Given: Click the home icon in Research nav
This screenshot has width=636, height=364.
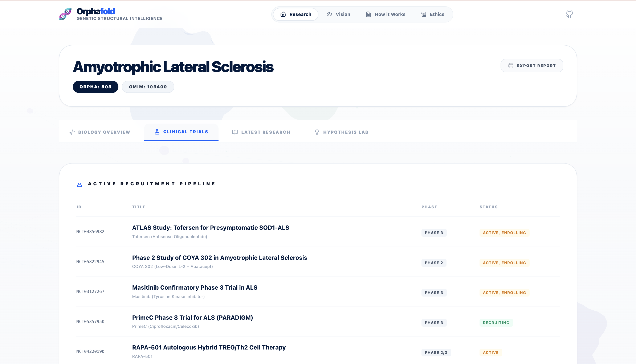Looking at the screenshot, I should tap(283, 15).
